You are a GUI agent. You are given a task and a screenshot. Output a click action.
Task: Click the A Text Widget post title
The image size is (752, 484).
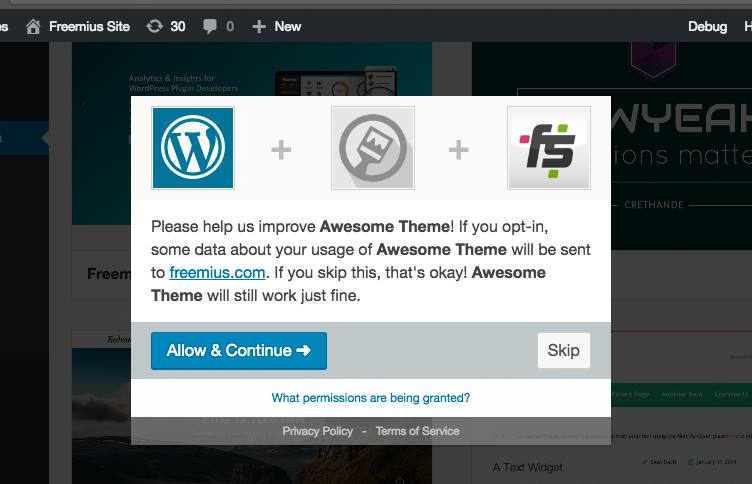(x=528, y=467)
